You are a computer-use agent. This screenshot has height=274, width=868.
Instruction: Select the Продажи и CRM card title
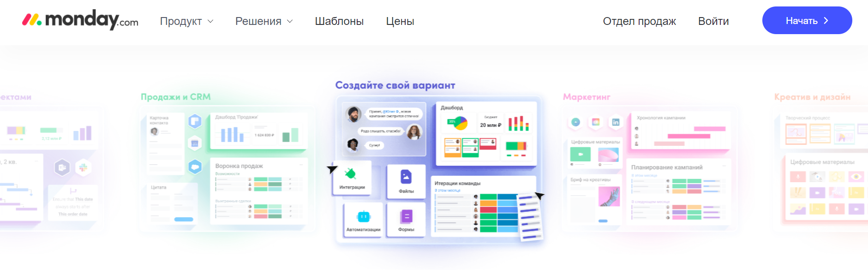pyautogui.click(x=176, y=97)
